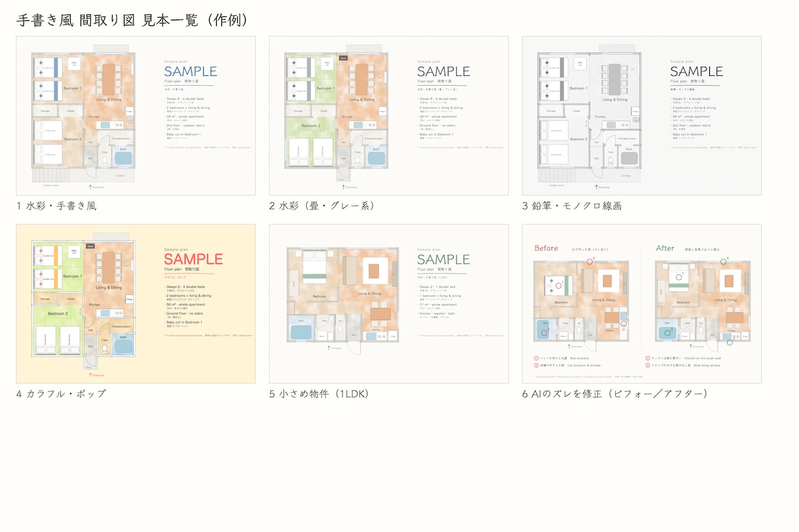Click green circle 4 at the After top wall
The height and width of the screenshot is (532, 799).
723,261
